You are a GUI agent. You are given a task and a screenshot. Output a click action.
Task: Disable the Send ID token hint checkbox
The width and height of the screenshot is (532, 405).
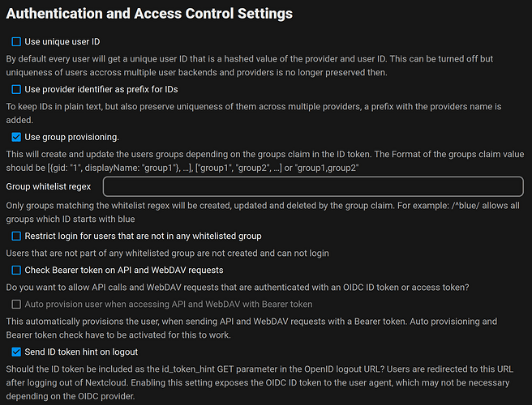tap(17, 352)
